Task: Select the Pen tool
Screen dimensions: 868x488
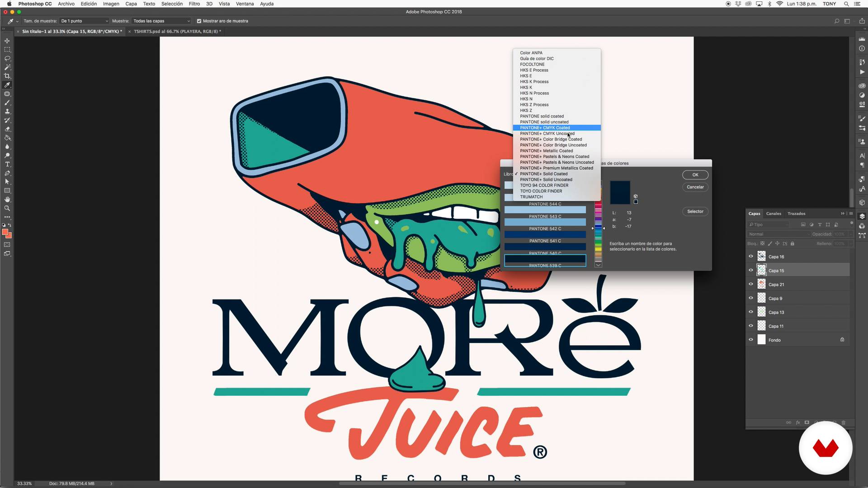Action: pos(7,173)
